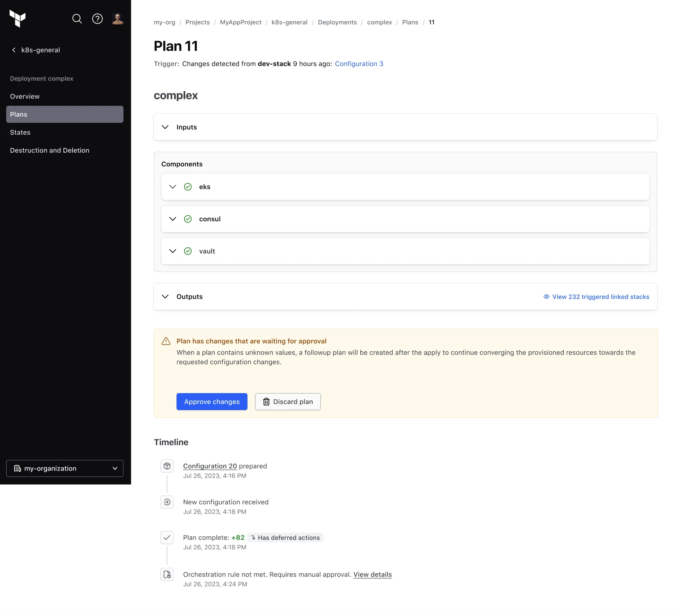Click the Plan complete checkmark icon
The image size is (678, 616).
pyautogui.click(x=167, y=538)
